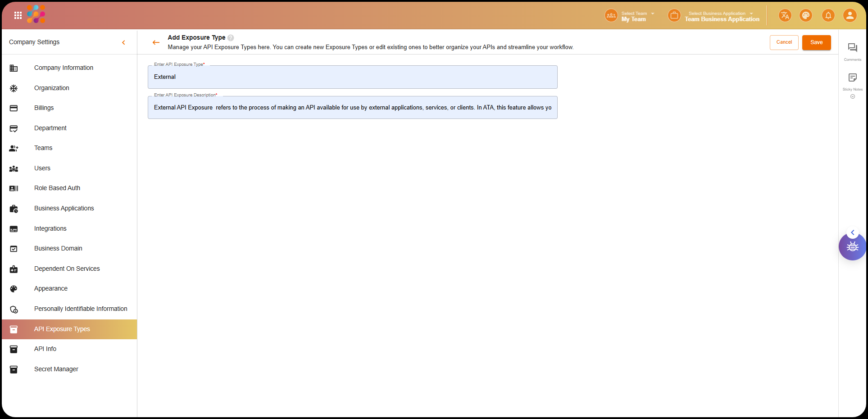This screenshot has height=419, width=868.
Task: Go back using the orange arrow
Action: point(156,42)
